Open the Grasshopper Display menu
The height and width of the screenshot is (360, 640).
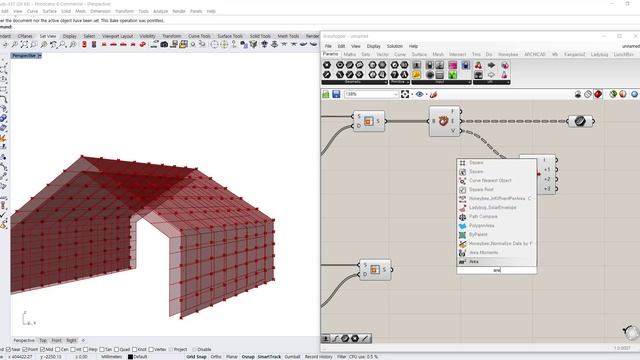click(373, 46)
